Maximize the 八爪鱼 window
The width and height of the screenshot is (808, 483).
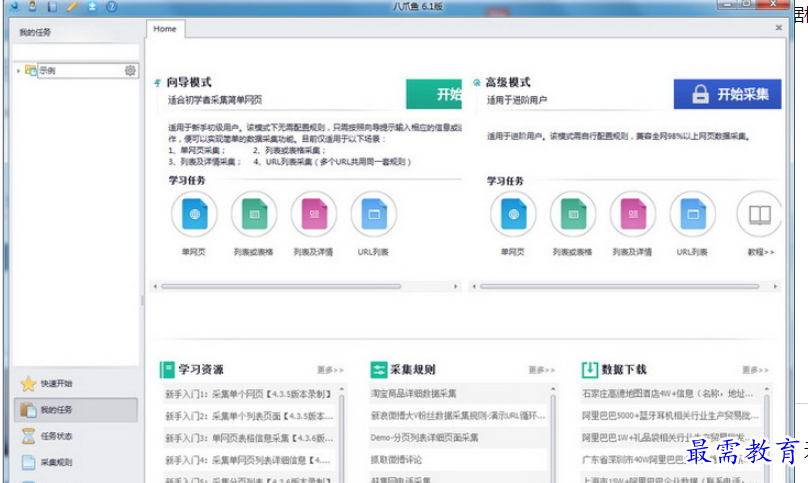[x=746, y=5]
